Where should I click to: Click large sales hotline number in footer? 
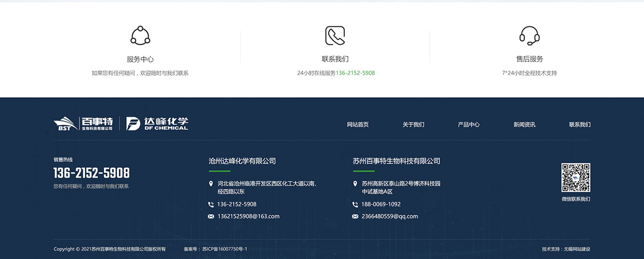tap(91, 173)
